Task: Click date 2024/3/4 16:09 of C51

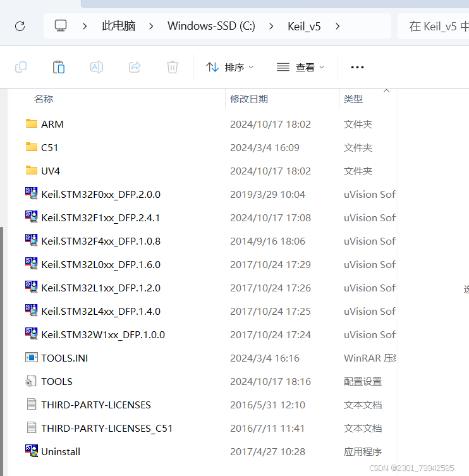Action: [265, 147]
